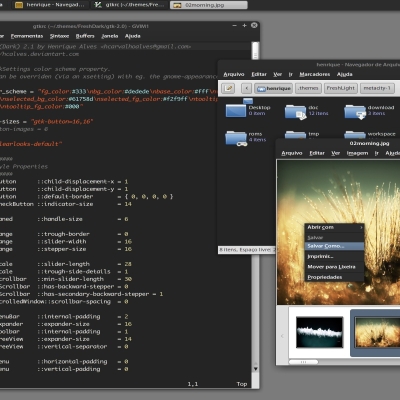Click the metacity-1 path button
Viewport: 400px width, 400px height.
[x=377, y=88]
